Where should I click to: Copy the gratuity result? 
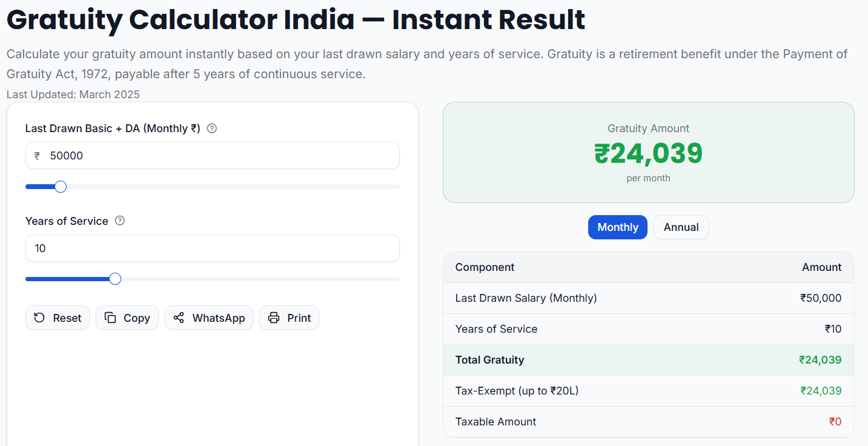click(x=127, y=318)
